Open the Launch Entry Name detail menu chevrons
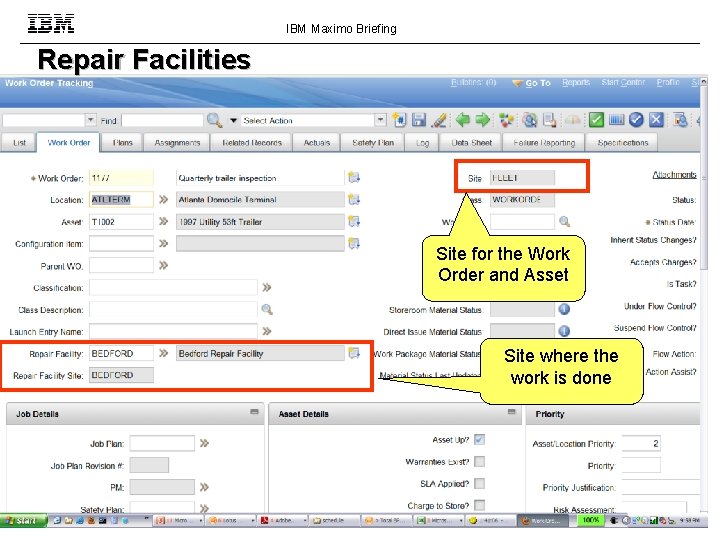 267,331
